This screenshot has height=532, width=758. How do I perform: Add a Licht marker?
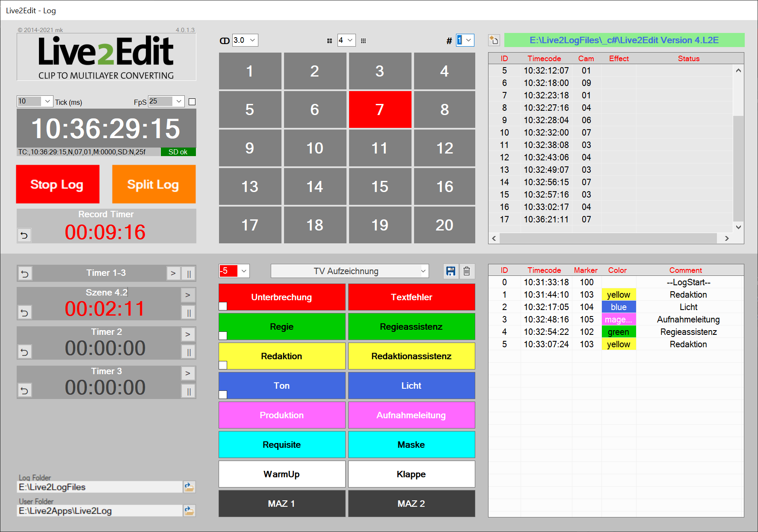412,386
